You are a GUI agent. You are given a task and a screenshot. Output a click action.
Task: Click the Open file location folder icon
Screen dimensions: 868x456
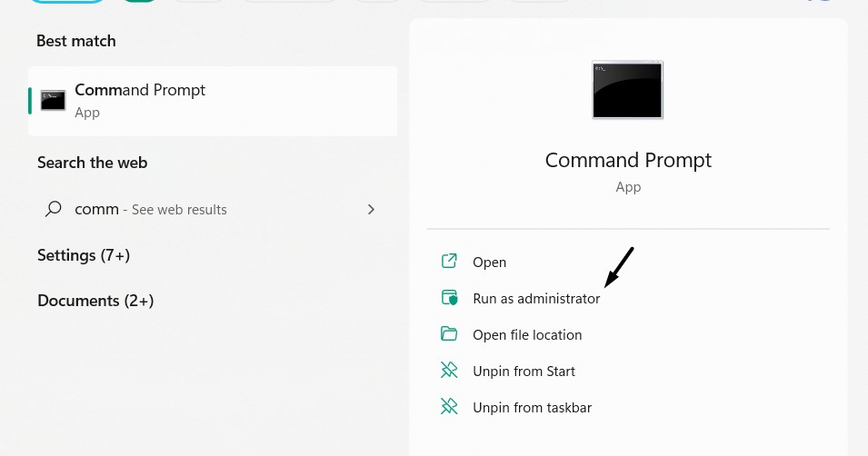click(449, 334)
